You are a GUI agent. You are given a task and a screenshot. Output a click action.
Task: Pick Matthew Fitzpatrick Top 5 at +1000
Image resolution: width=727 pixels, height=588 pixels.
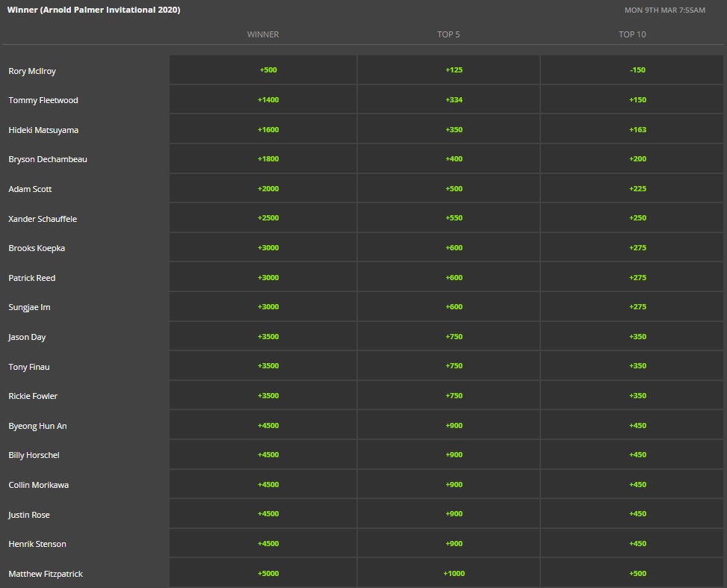click(x=448, y=573)
